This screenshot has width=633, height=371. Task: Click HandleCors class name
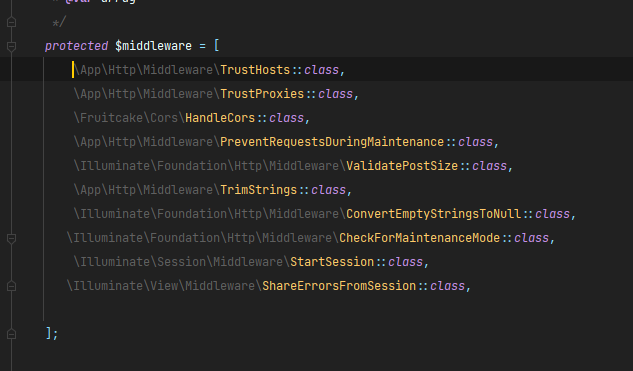(x=220, y=118)
